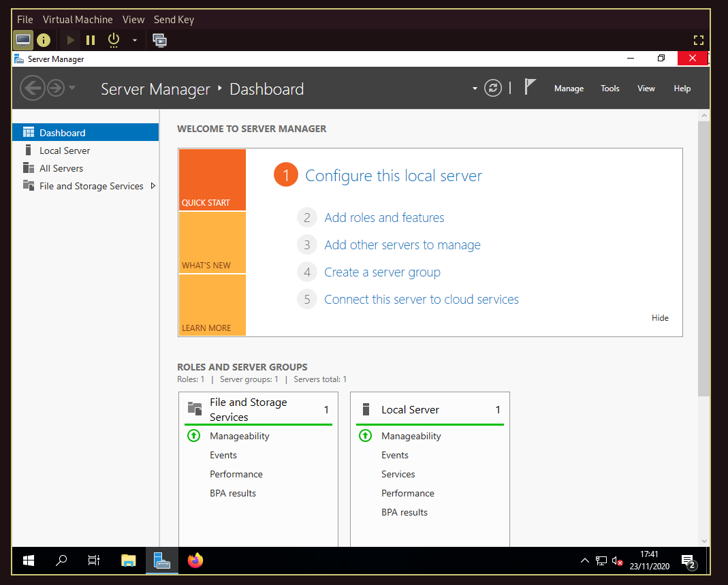Click Connect this server to cloud services
Image resolution: width=728 pixels, height=585 pixels.
pos(421,300)
